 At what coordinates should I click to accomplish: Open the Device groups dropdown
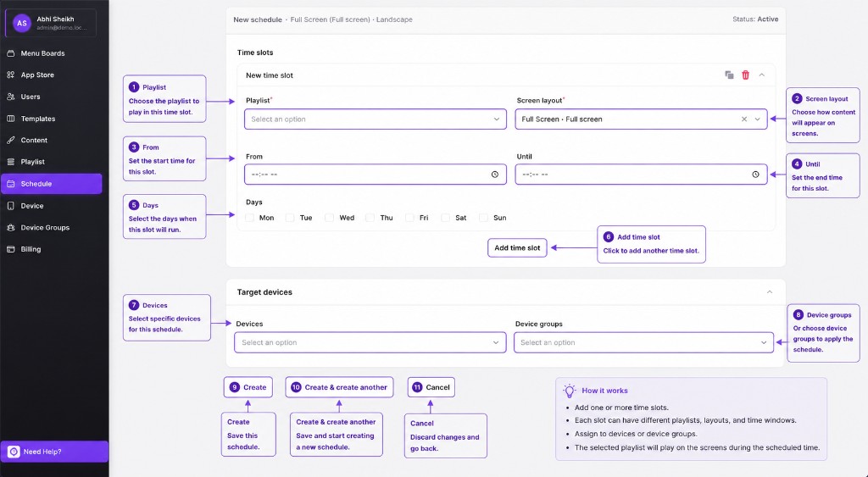point(643,342)
